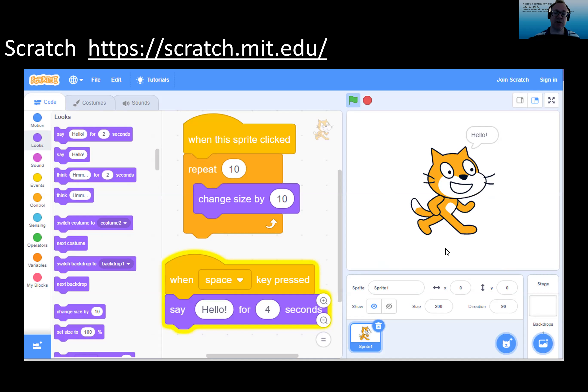588x392 pixels.
Task: Click the Scratch logo
Action: coord(44,80)
